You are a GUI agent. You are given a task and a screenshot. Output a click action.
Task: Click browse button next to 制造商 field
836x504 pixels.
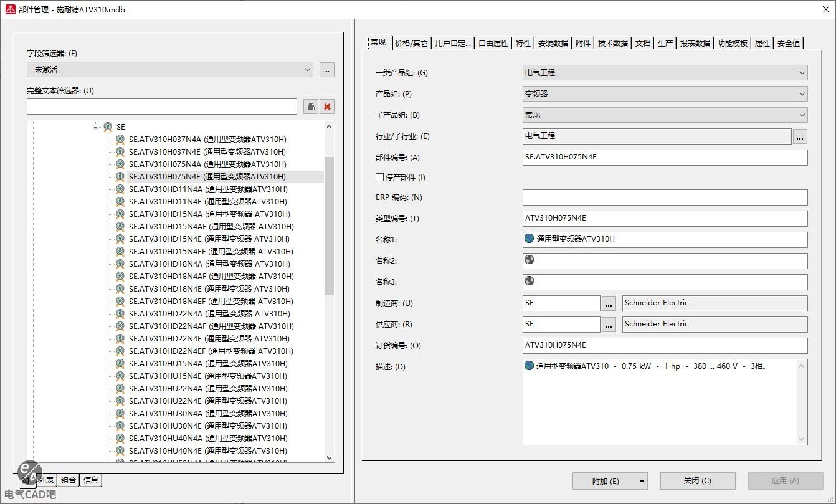tap(609, 303)
